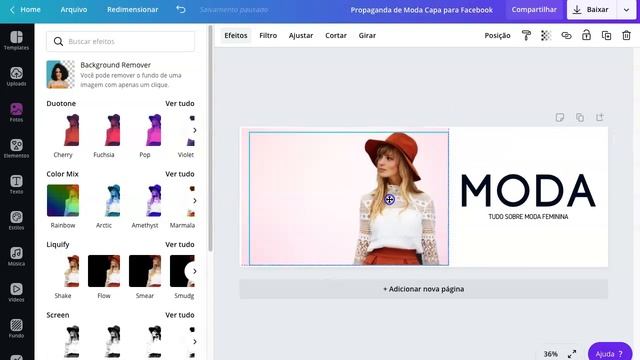Click Ver tudo for Liquify
Image resolution: width=640 pixels, height=360 pixels.
tap(180, 244)
